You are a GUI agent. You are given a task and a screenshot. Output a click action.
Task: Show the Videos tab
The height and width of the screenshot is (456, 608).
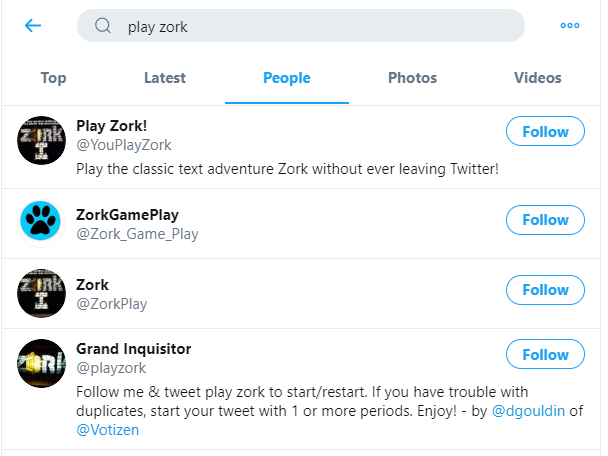(x=538, y=78)
